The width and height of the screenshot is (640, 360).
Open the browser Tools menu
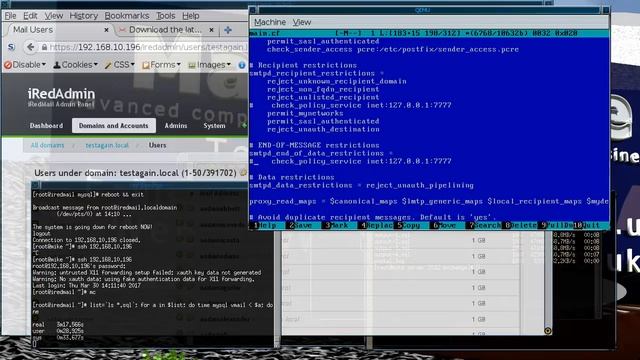click(165, 16)
